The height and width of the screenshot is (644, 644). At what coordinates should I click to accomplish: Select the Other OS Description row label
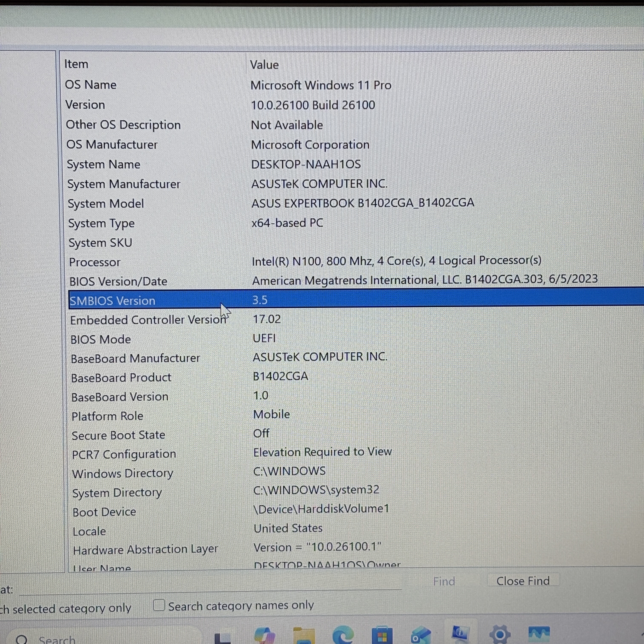pos(123,125)
